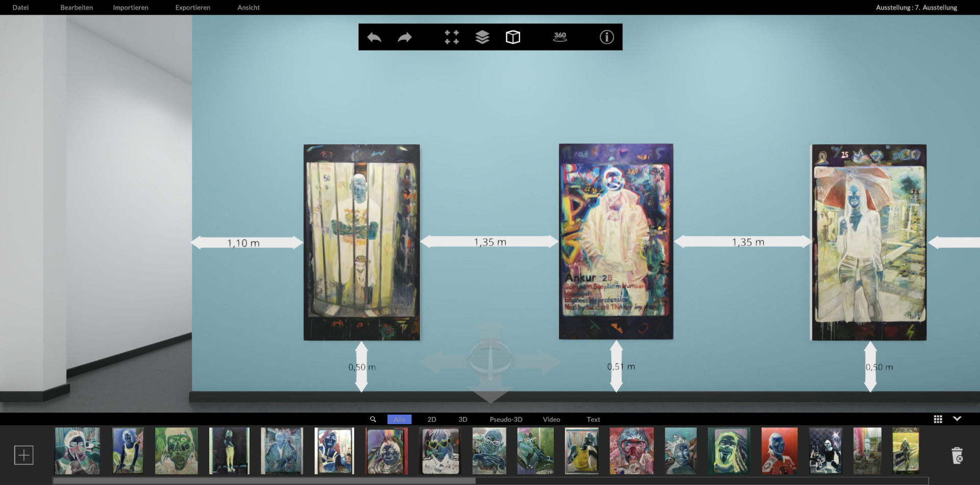Screen dimensions: 980x485
Task: Select the Alle filter tab
Action: pos(399,419)
